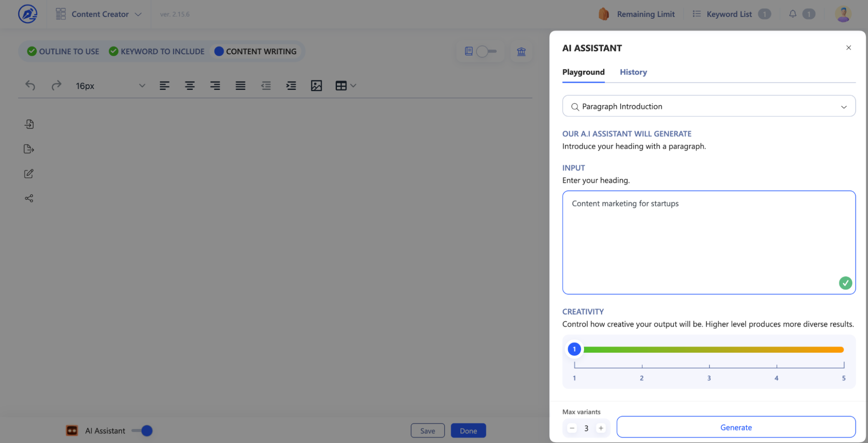Viewport: 868px width, 443px height.
Task: Click the Max variants value 3
Action: coord(586,428)
